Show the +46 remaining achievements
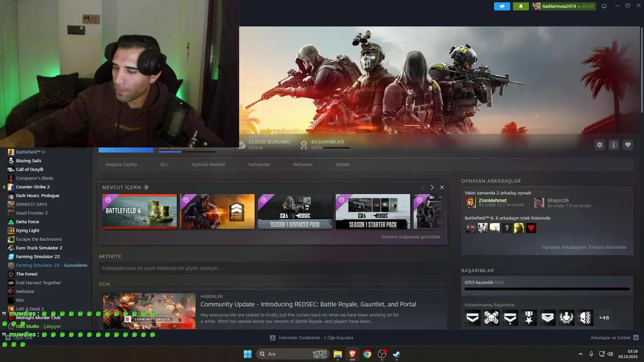The width and height of the screenshot is (644, 362). [x=604, y=318]
